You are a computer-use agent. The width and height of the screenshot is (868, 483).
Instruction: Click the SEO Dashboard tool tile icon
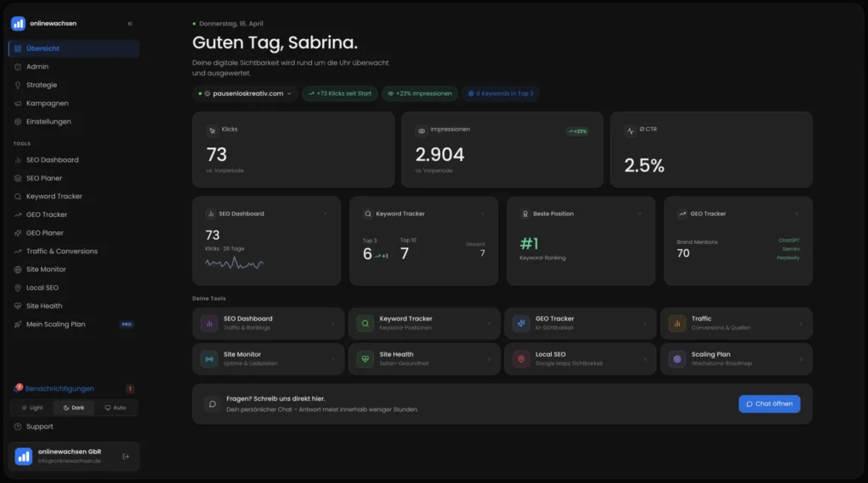coord(209,323)
